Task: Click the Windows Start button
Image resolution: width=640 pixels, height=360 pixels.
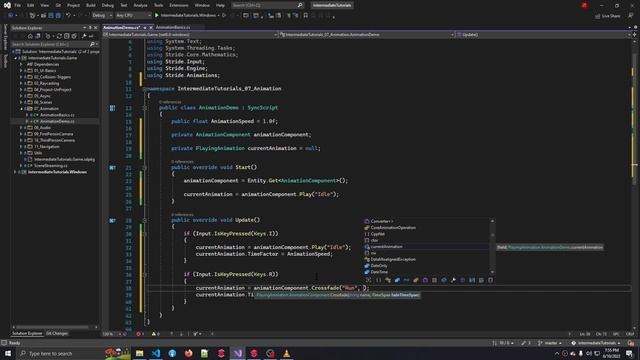Action: 8,353
